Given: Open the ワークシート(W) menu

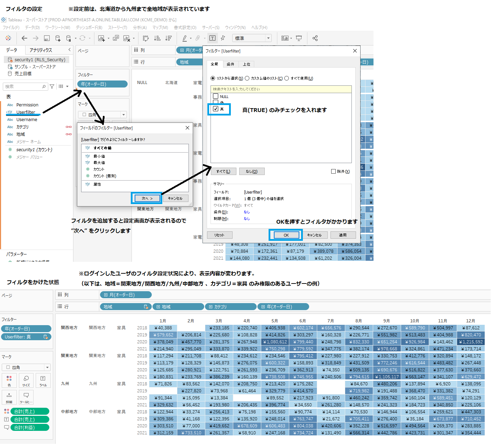Looking at the screenshot, I should coord(58,27).
